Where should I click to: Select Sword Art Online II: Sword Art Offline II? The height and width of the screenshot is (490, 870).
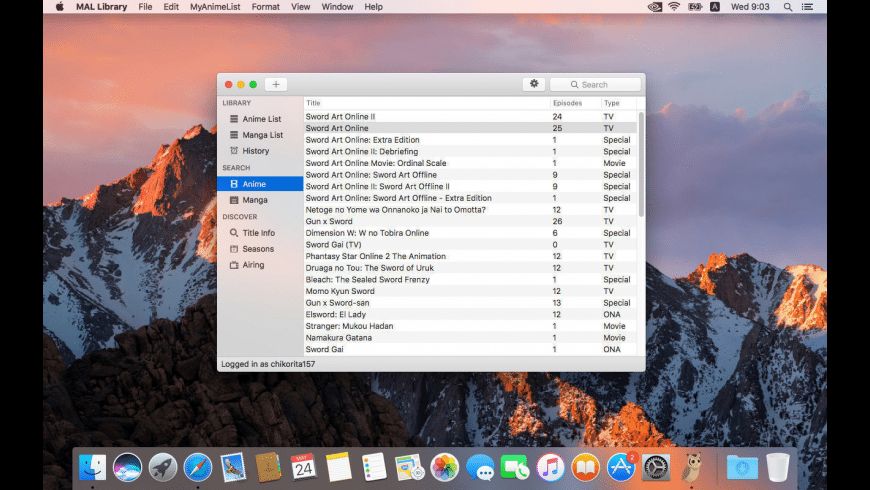pyautogui.click(x=471, y=186)
